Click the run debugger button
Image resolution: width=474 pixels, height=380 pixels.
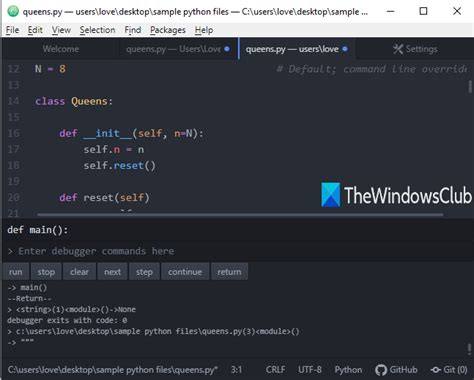click(x=16, y=272)
